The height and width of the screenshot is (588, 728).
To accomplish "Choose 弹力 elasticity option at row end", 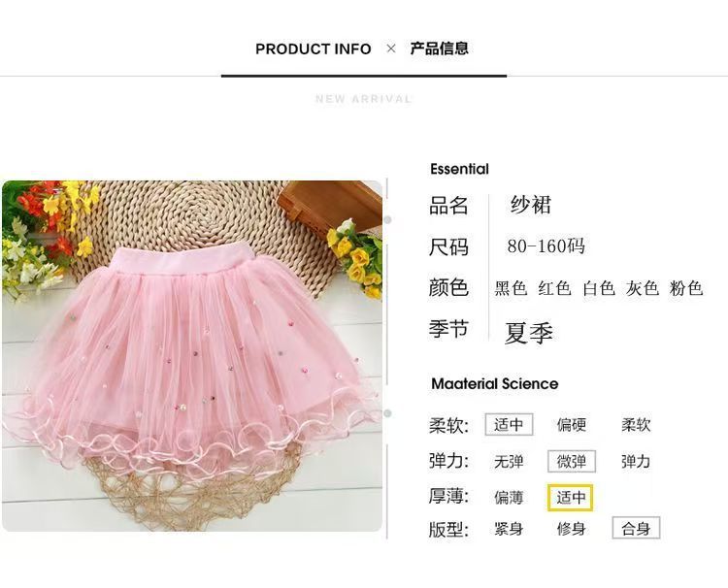I will 636,462.
